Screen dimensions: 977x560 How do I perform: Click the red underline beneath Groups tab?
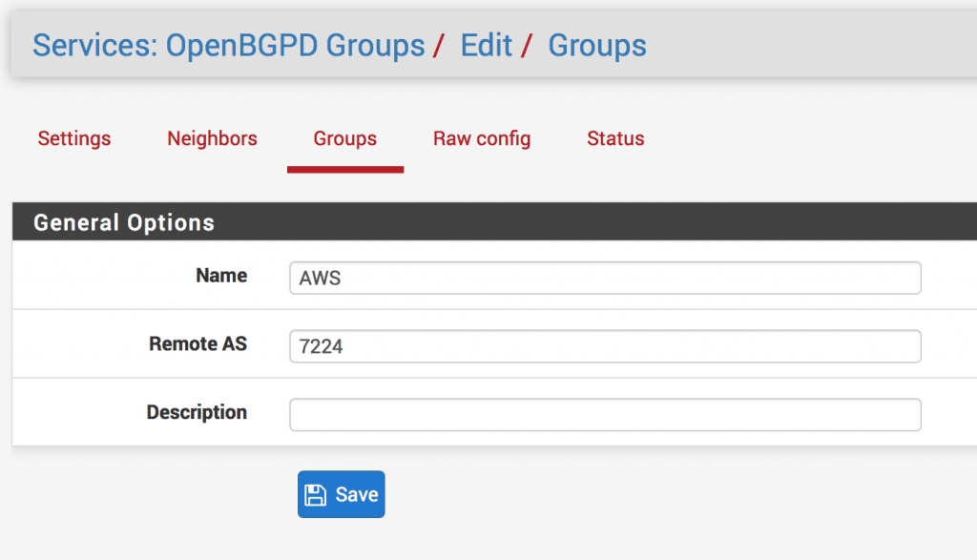(344, 170)
